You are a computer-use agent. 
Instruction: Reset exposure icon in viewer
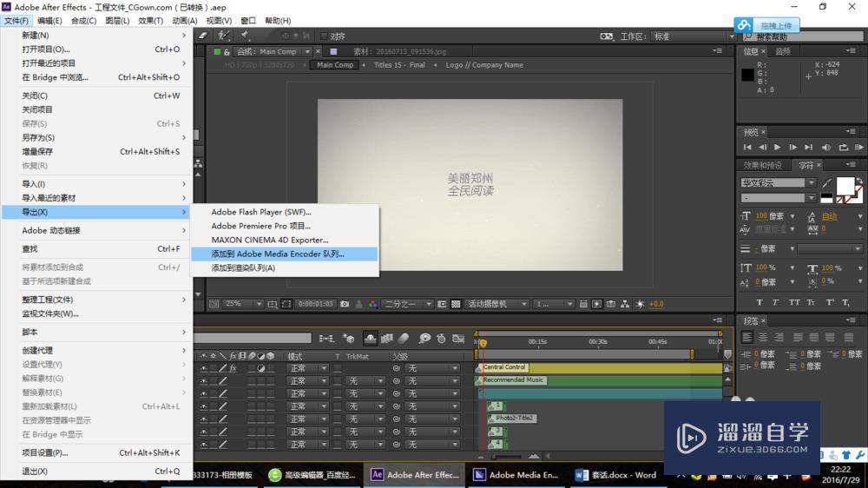(641, 304)
